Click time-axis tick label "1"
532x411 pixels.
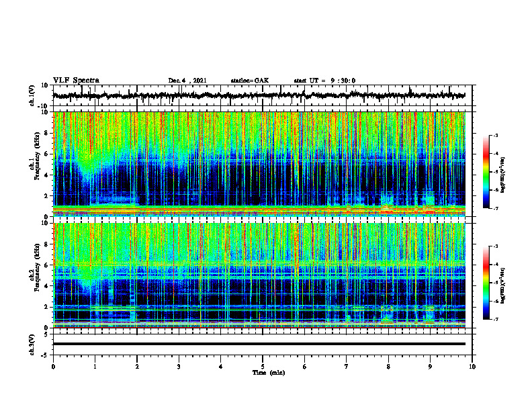(95, 367)
